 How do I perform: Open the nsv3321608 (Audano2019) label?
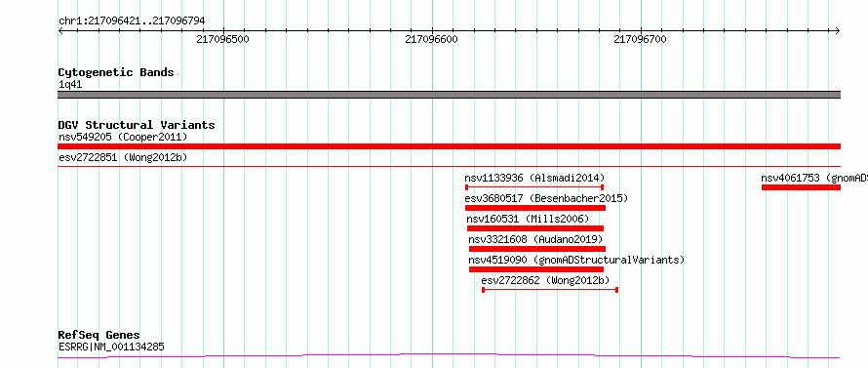[535, 239]
